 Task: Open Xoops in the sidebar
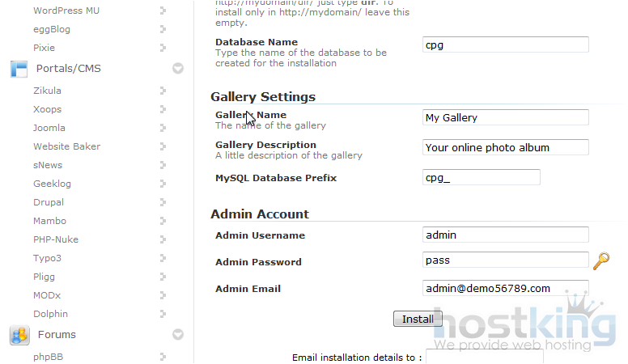(x=47, y=109)
